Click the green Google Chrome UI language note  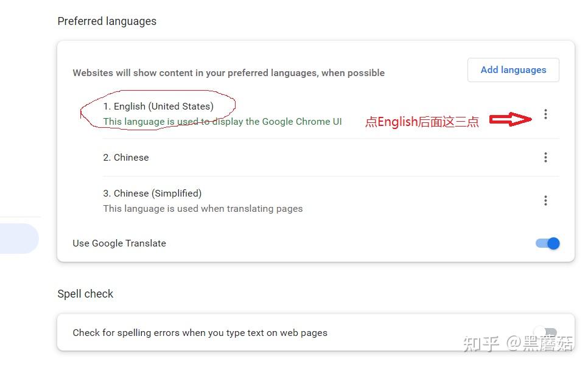tap(222, 122)
